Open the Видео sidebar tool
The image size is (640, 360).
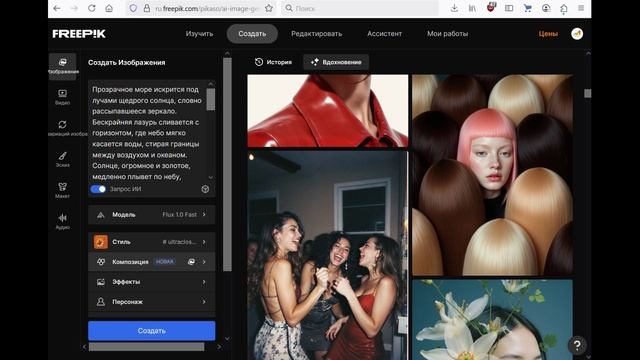(62, 97)
